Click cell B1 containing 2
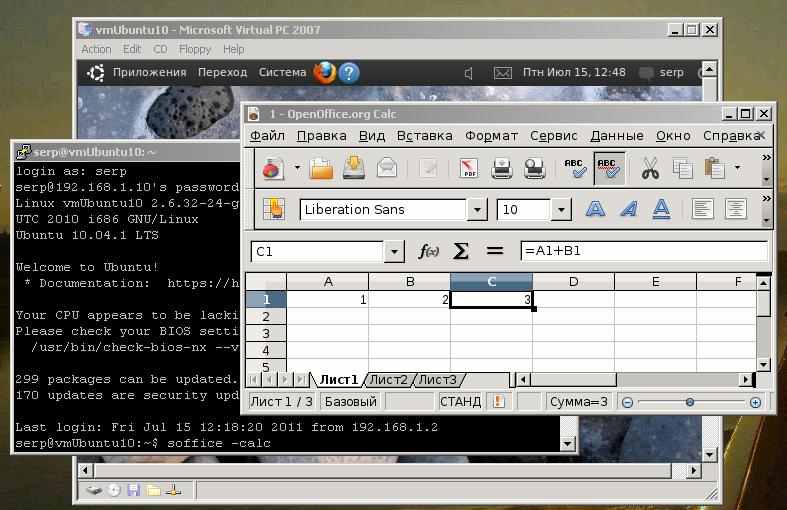This screenshot has height=510, width=787. click(409, 300)
